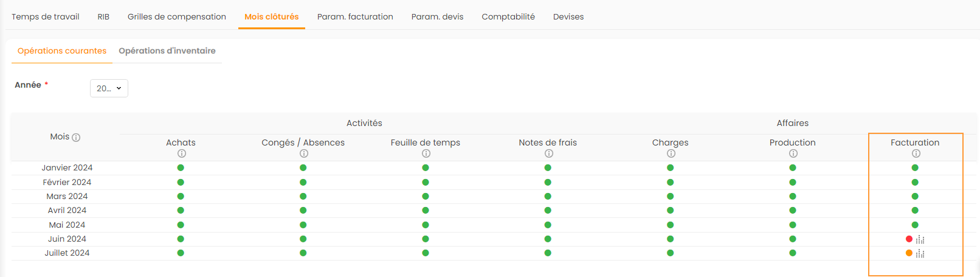Click the info icon under Production

click(x=793, y=153)
